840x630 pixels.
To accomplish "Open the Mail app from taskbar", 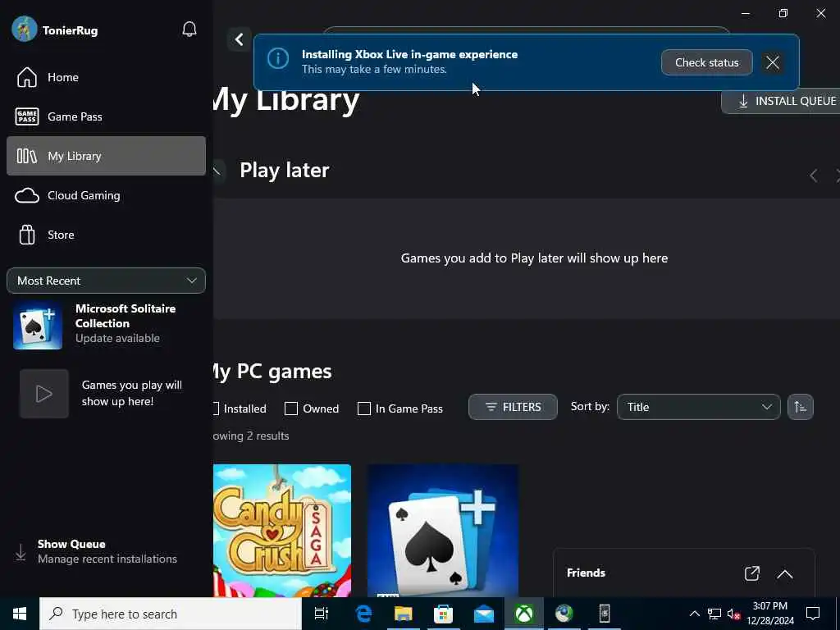I will coord(483,614).
